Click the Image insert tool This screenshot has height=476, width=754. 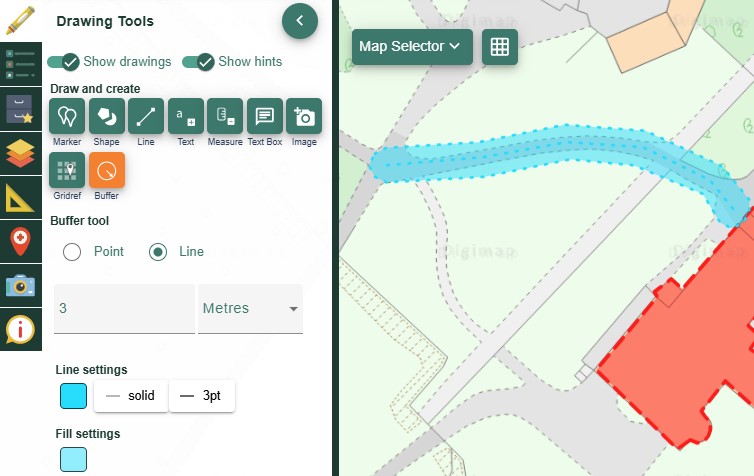[x=304, y=117]
